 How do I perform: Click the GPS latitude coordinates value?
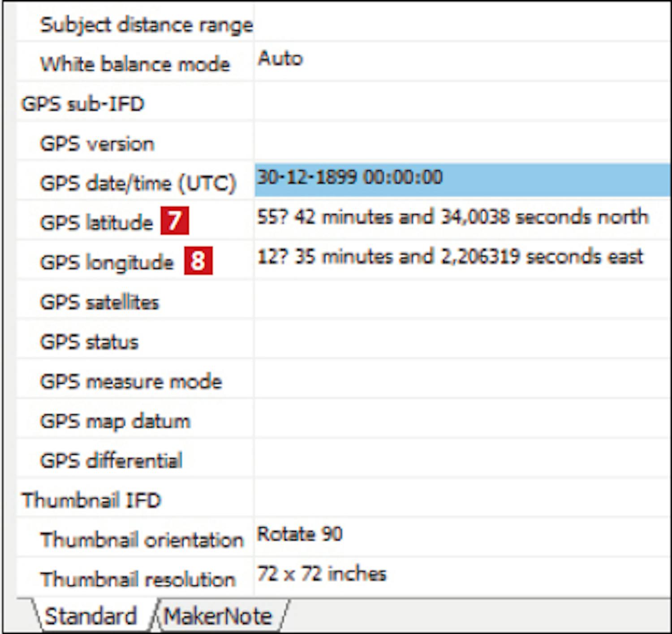point(452,217)
